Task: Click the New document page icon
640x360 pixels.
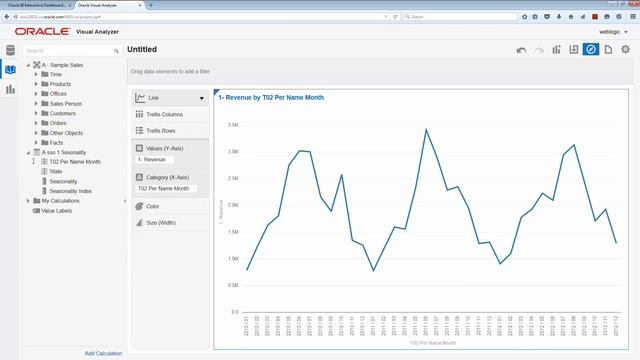Action: point(608,49)
